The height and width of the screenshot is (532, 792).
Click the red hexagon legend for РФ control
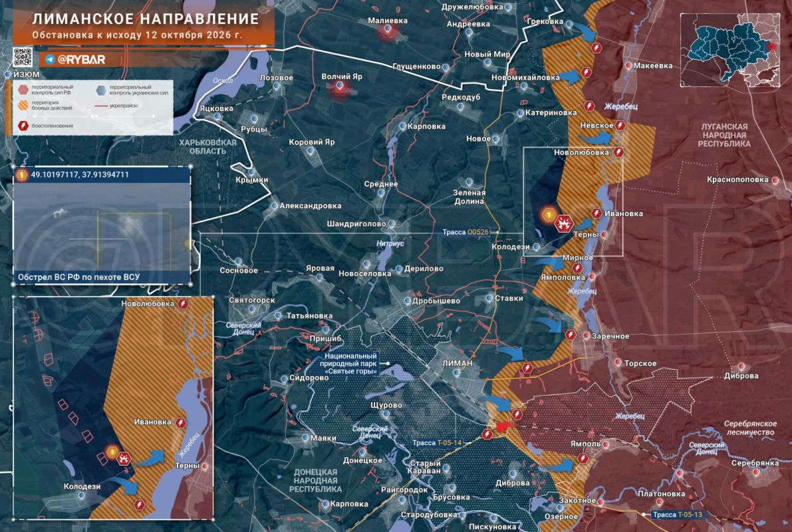pyautogui.click(x=23, y=90)
